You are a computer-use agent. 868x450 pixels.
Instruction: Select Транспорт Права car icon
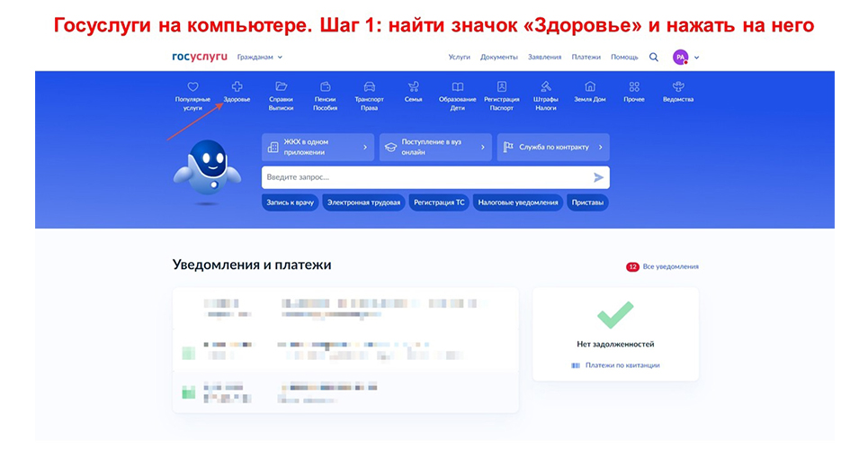point(369,87)
